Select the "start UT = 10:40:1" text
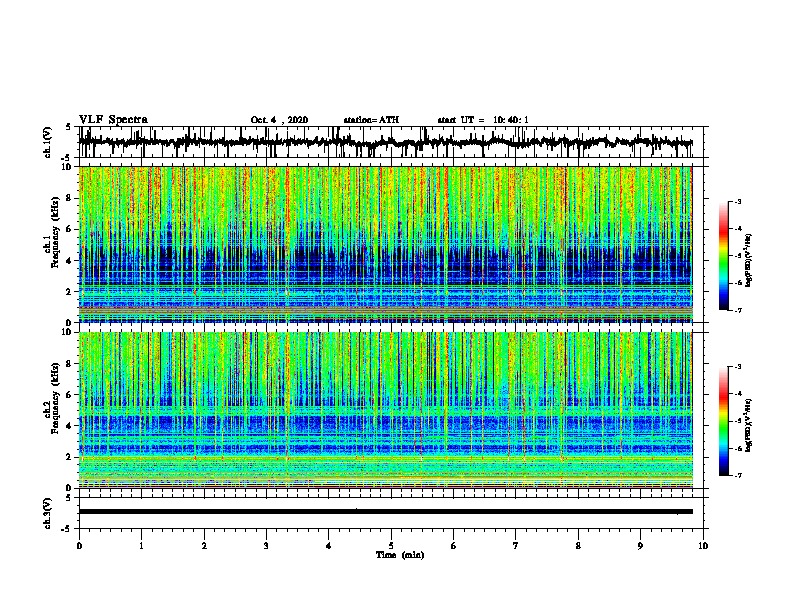792x612 pixels. 483,120
